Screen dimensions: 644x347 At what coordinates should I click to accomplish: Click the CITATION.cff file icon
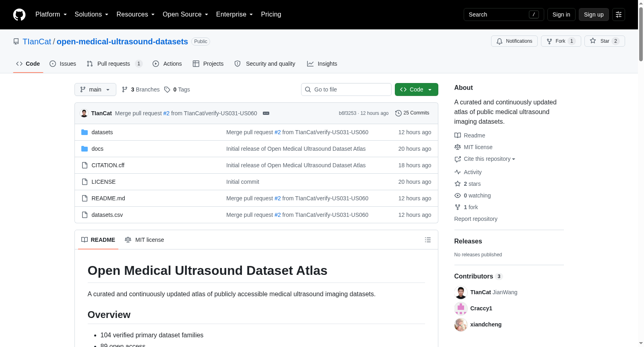point(85,165)
